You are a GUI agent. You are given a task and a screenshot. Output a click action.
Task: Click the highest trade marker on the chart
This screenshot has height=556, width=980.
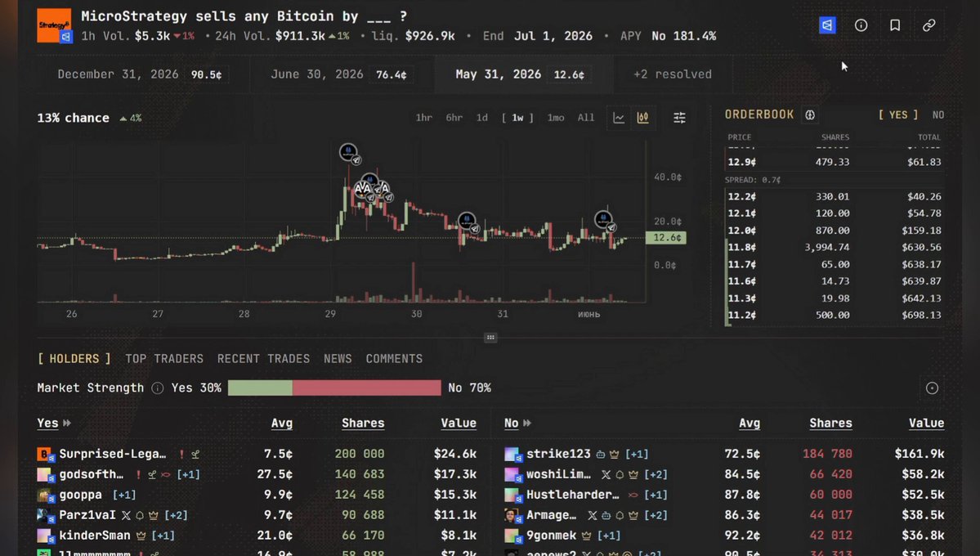(x=349, y=152)
